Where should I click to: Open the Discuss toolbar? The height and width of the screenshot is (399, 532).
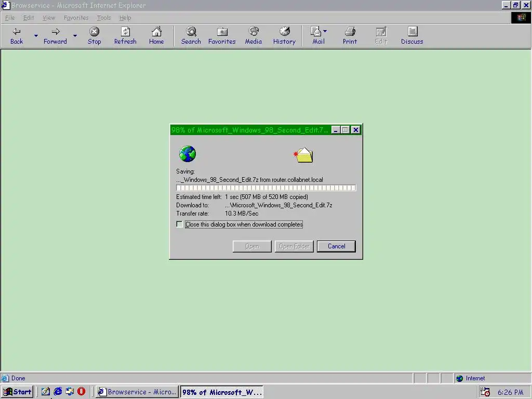tap(412, 36)
